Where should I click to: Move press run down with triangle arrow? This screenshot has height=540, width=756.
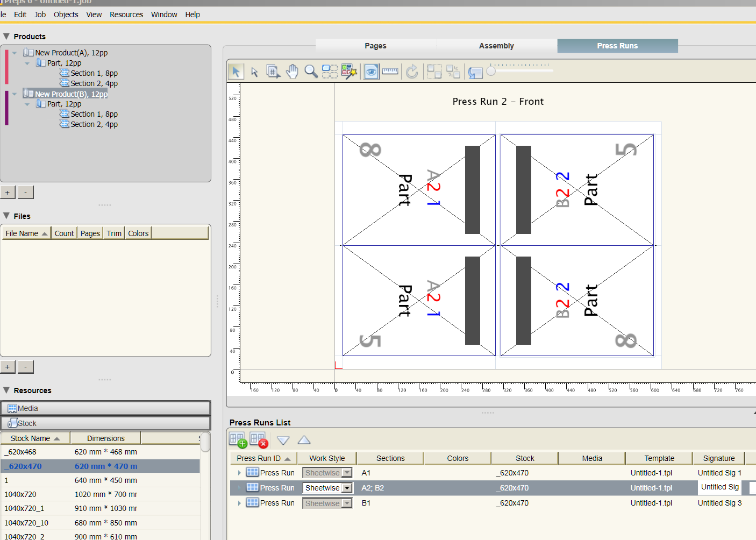click(x=283, y=440)
